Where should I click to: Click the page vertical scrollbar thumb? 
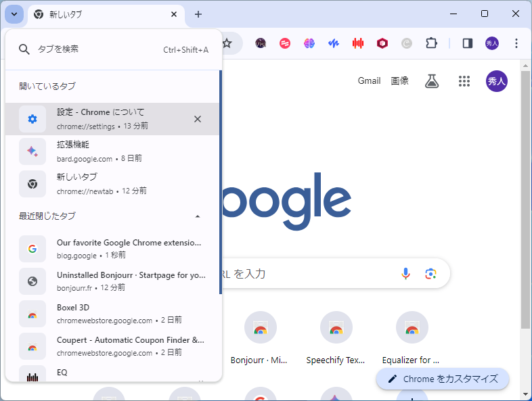click(525, 199)
